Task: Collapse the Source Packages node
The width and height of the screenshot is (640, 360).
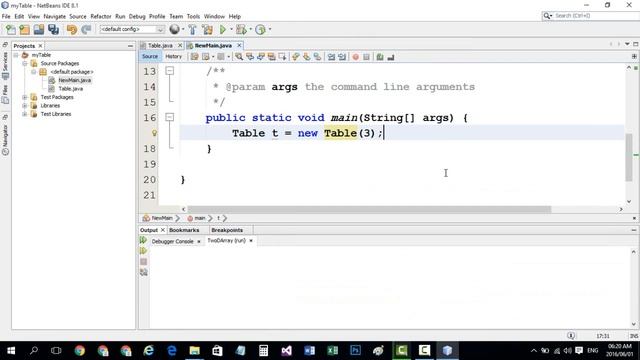Action: (x=25, y=63)
